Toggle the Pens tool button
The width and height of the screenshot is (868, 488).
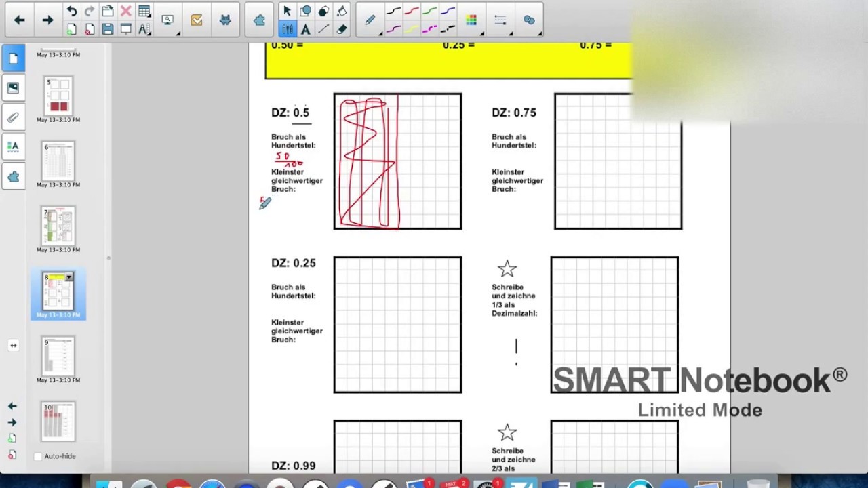tap(288, 29)
